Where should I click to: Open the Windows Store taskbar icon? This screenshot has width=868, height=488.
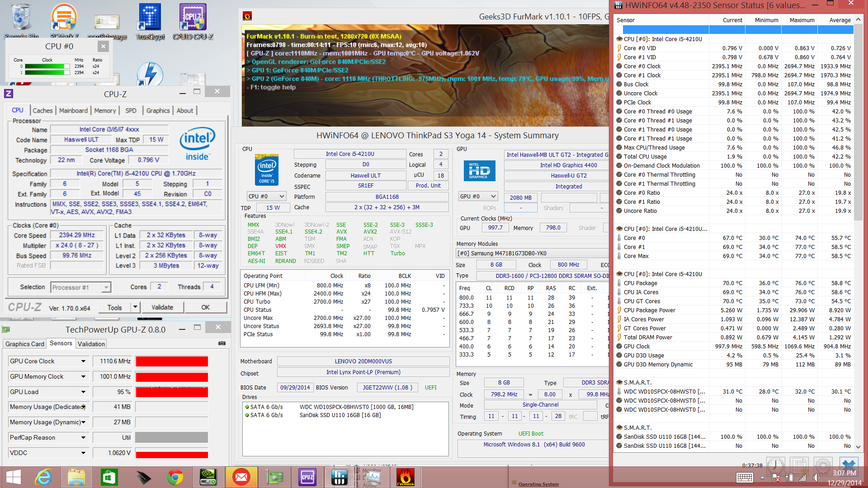click(109, 477)
